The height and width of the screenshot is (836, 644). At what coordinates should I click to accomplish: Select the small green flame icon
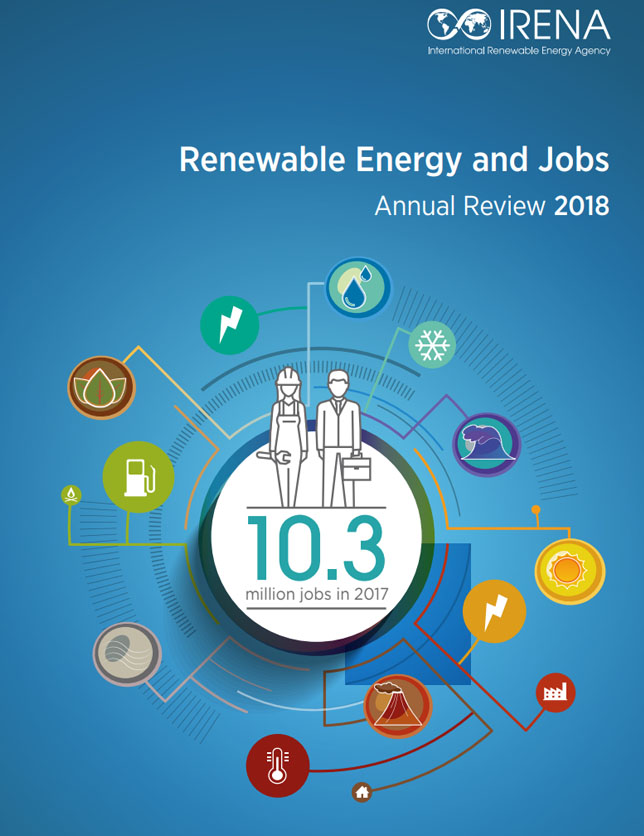[72, 494]
